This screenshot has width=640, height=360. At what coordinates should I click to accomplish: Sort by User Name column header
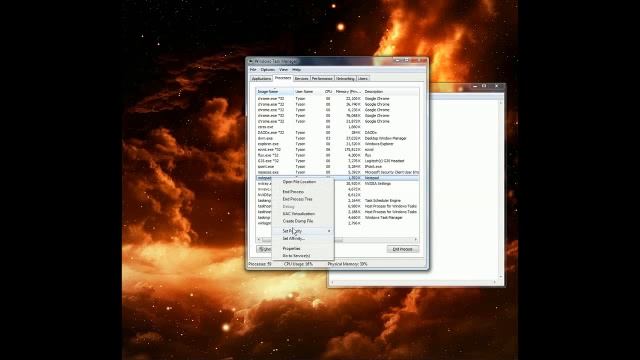point(308,92)
